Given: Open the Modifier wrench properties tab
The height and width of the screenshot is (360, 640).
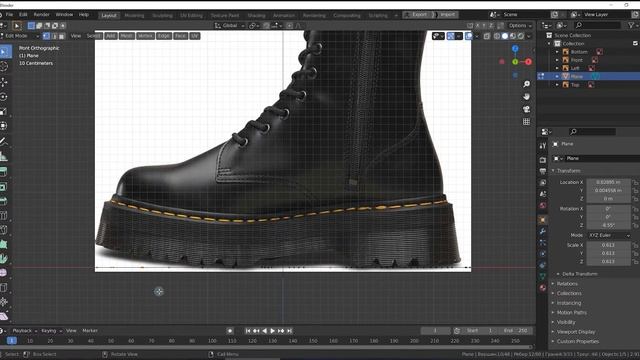Looking at the screenshot, I should 542,231.
